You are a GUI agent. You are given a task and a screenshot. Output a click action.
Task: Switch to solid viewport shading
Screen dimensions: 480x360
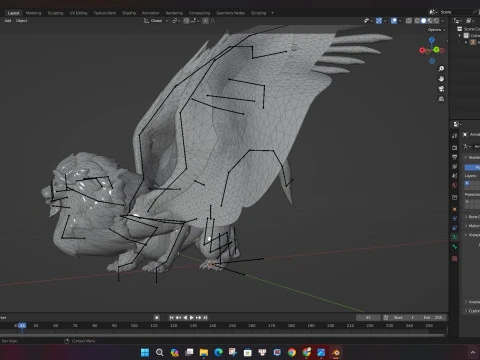click(x=423, y=21)
